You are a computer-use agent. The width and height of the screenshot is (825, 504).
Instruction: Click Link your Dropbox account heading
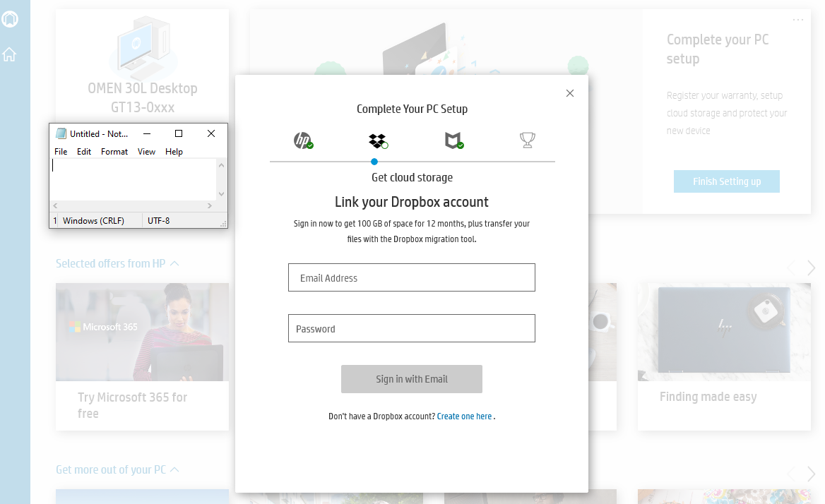[412, 202]
